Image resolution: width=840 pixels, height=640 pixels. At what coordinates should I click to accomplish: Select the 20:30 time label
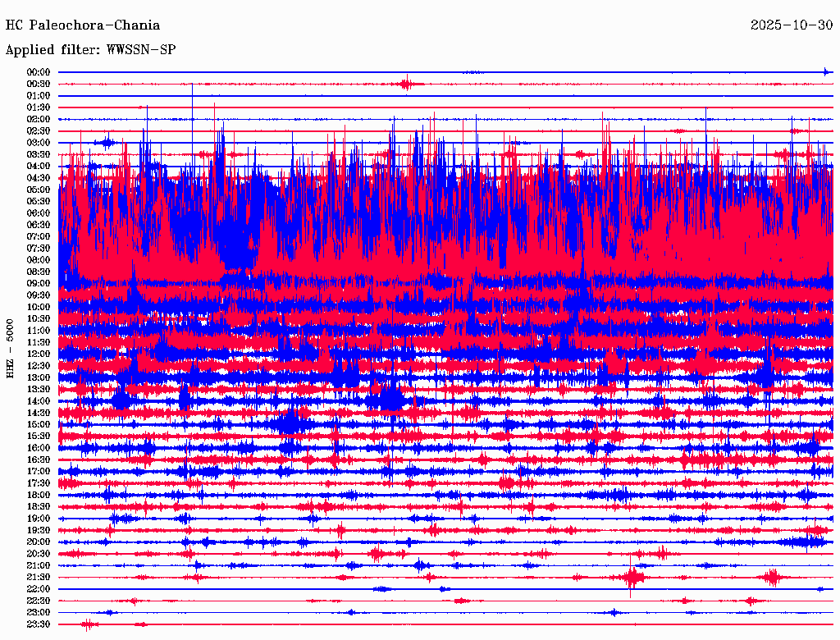(x=39, y=554)
